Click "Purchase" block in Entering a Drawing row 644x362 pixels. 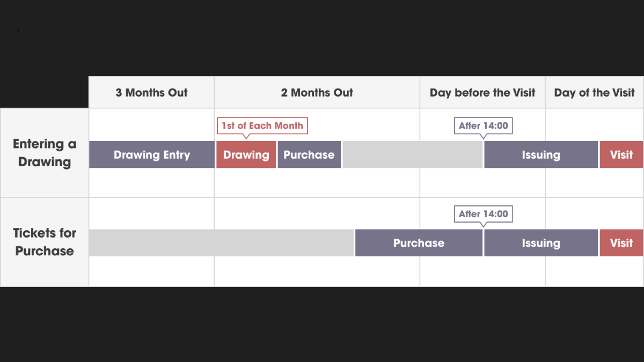[309, 155]
